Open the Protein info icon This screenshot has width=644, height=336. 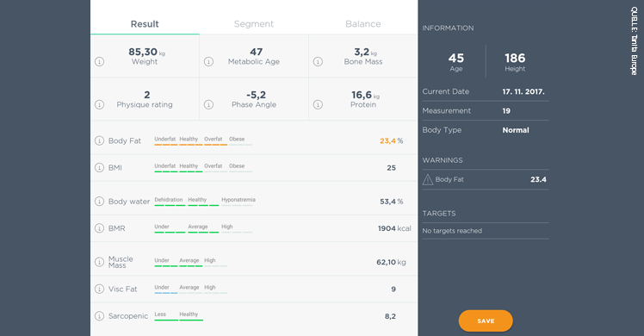[318, 105]
